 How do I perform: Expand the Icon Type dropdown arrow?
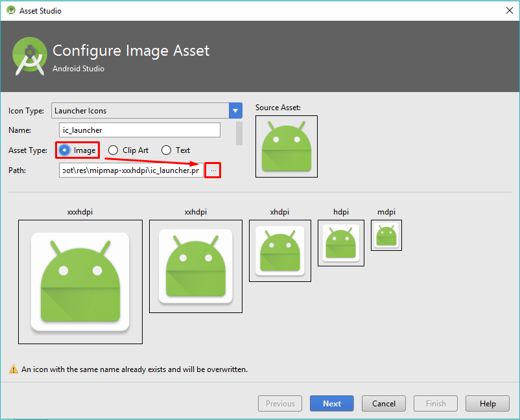coord(235,111)
